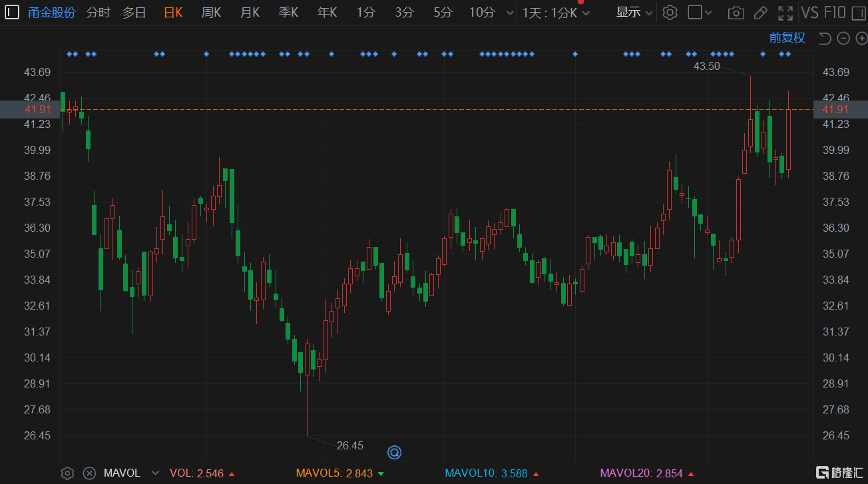Switch to 10分 minute chart
Screen dimensions: 868x484
tap(482, 12)
